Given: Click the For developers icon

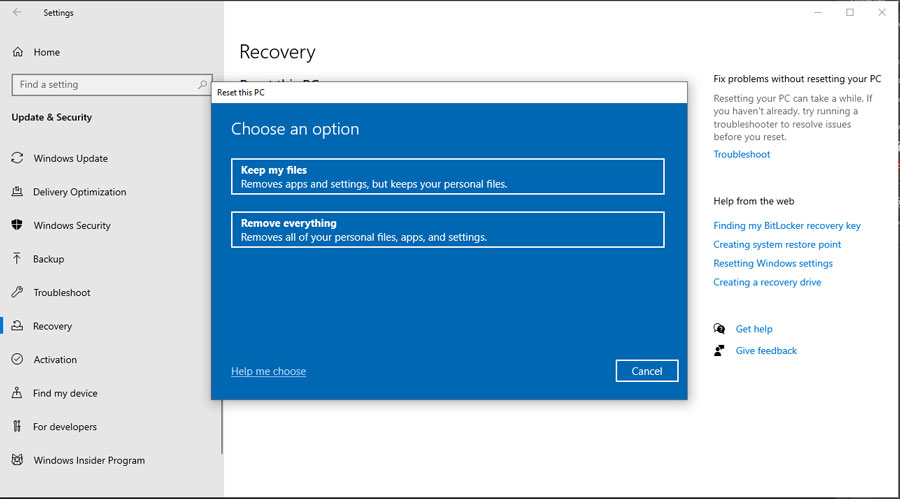Looking at the screenshot, I should tap(17, 426).
